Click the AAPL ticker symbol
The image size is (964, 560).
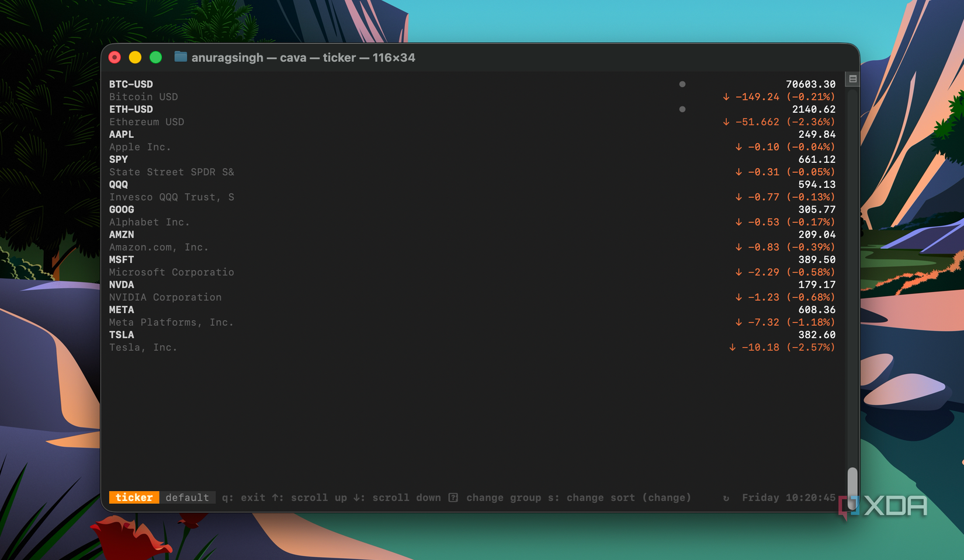tap(122, 134)
